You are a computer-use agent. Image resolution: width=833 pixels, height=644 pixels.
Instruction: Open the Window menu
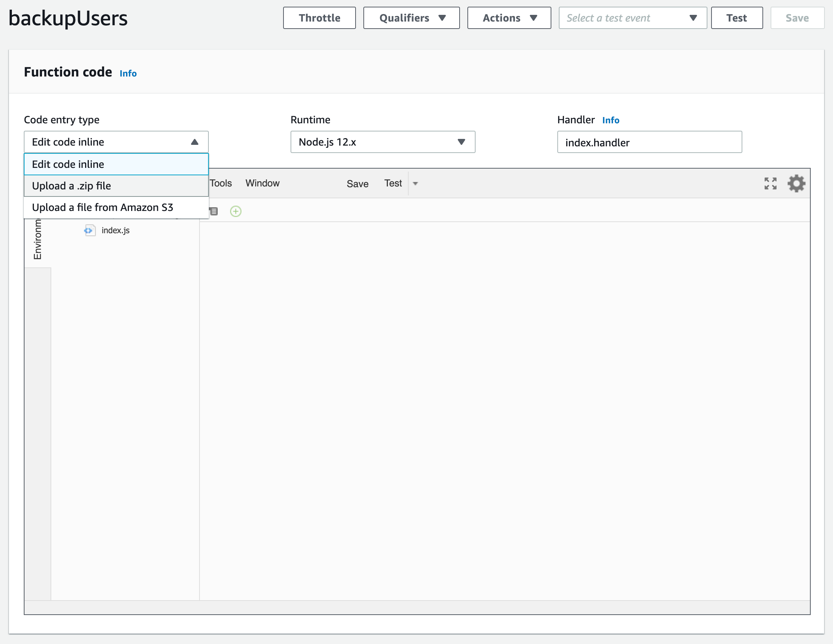(x=262, y=183)
